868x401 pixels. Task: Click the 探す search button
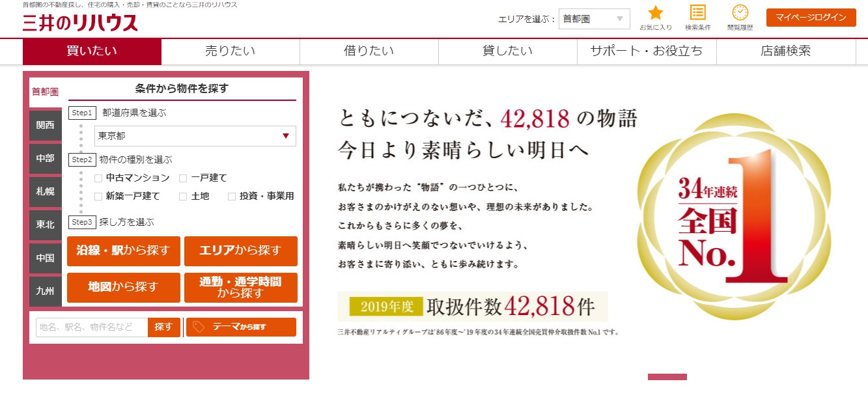[164, 327]
